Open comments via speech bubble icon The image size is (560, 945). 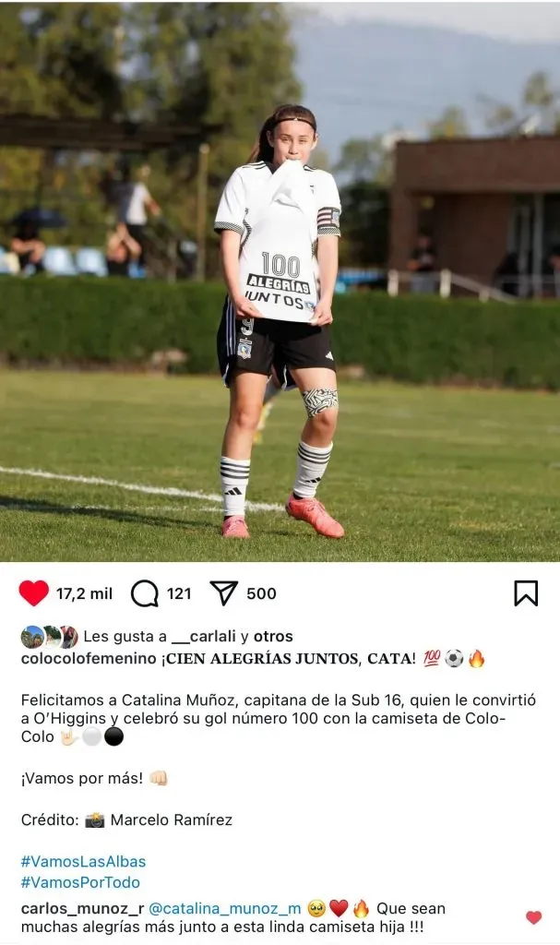pyautogui.click(x=145, y=593)
